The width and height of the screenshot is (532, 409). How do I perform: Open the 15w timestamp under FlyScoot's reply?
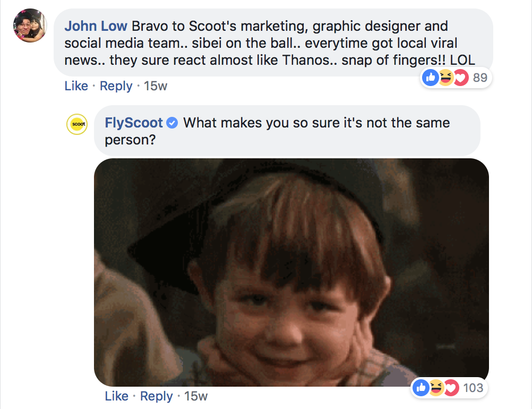pyautogui.click(x=196, y=396)
